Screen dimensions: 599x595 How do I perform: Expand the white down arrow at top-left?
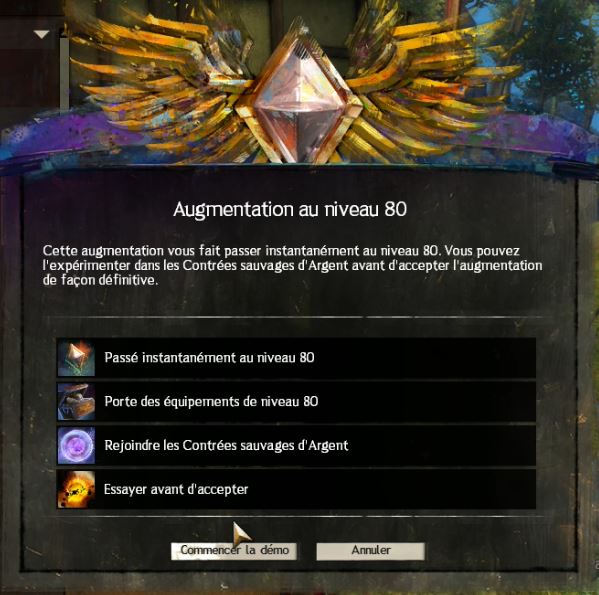click(x=41, y=35)
